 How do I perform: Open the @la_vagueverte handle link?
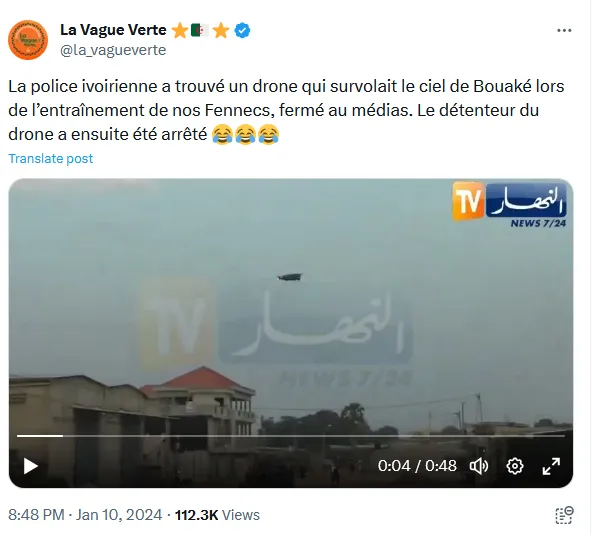tap(113, 50)
